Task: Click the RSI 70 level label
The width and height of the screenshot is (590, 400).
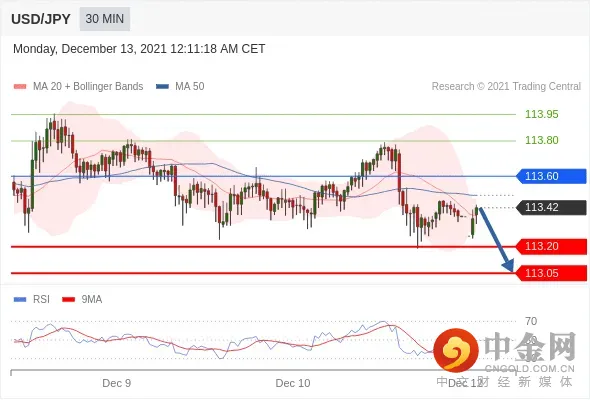Action: click(x=531, y=321)
